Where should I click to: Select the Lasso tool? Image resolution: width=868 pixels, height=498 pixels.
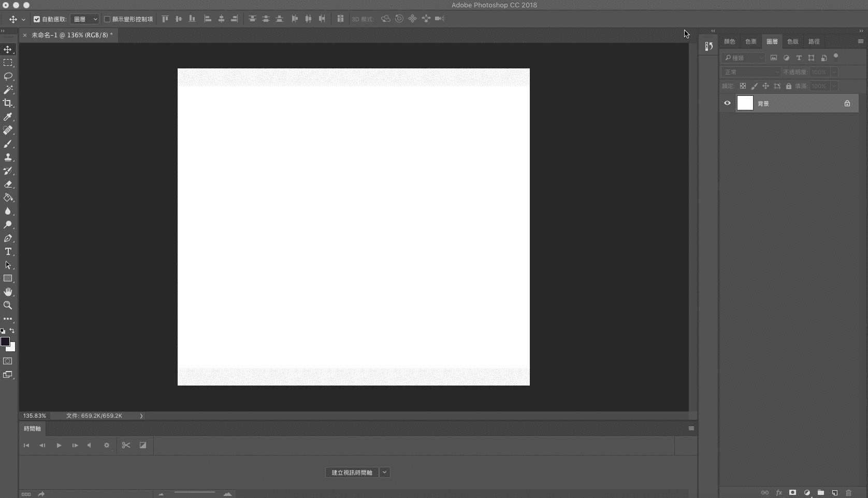8,76
